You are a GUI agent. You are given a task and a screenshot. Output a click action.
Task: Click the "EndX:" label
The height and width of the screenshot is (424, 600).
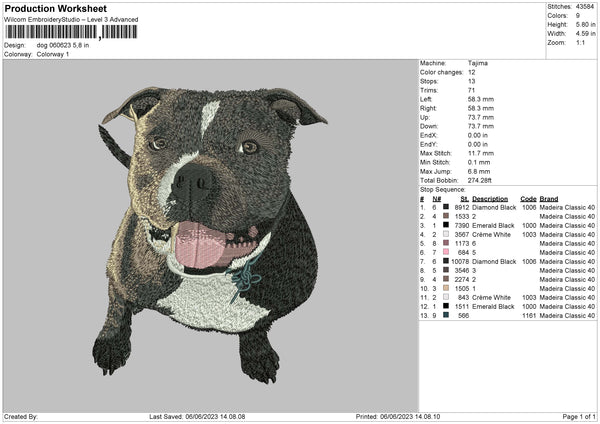[428, 135]
